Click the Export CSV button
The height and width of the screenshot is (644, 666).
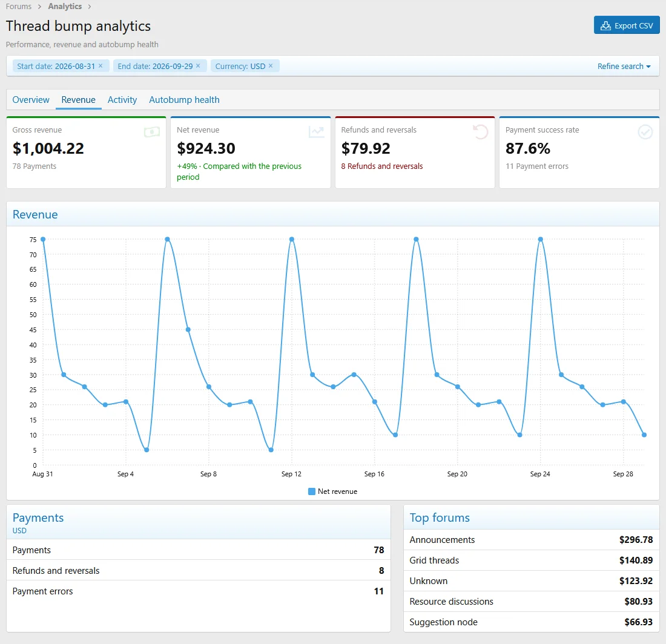[x=627, y=25]
